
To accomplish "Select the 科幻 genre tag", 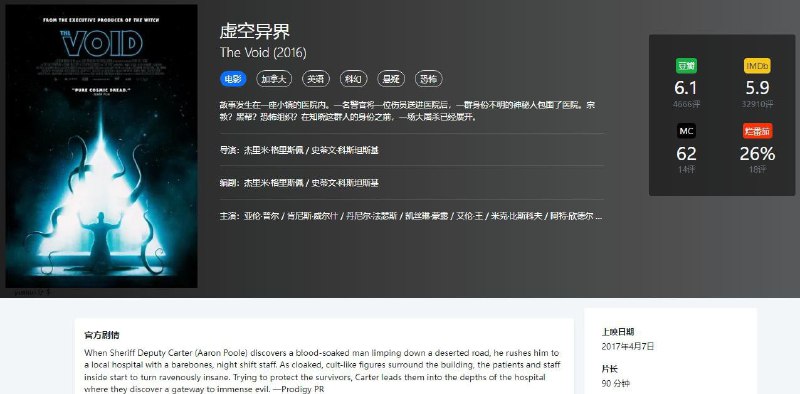I will pos(354,79).
